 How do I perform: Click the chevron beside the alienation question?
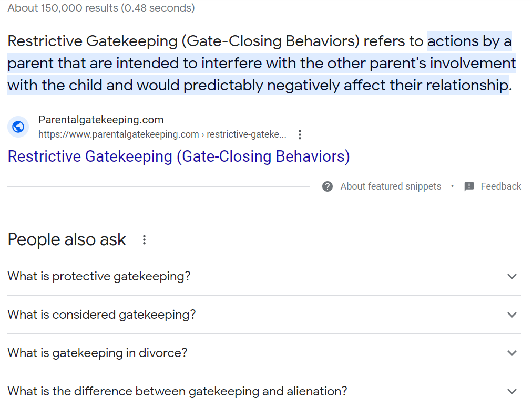(x=511, y=391)
